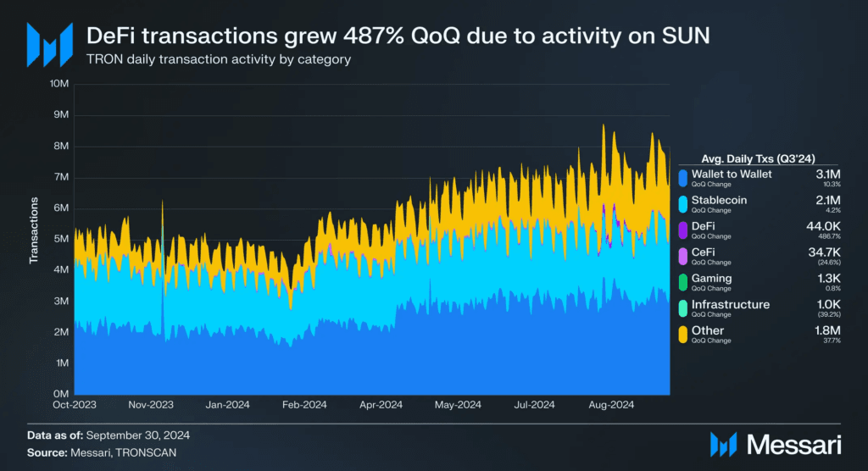Click the Wallet to Wallet legend label
This screenshot has width=868, height=471.
[x=732, y=175]
